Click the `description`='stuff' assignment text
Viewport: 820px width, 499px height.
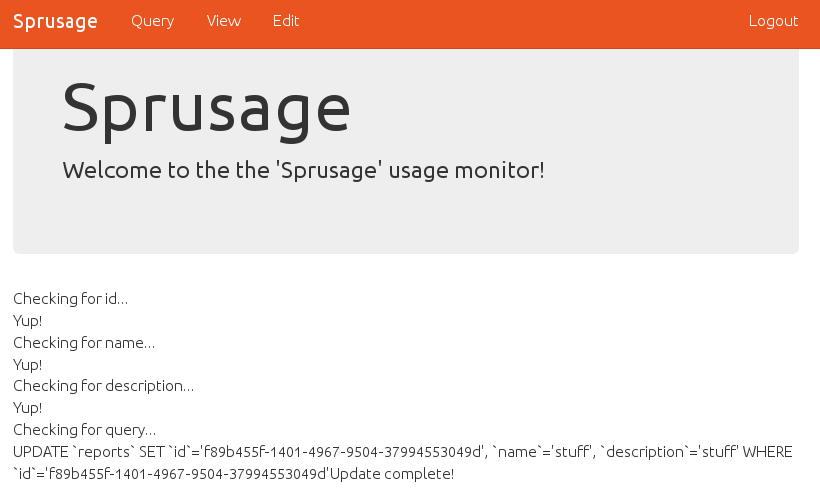point(669,452)
